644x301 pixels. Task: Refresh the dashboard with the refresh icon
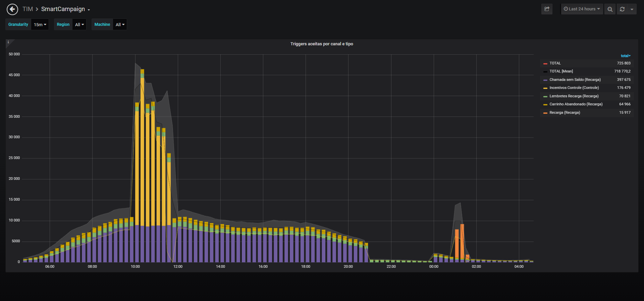point(622,9)
